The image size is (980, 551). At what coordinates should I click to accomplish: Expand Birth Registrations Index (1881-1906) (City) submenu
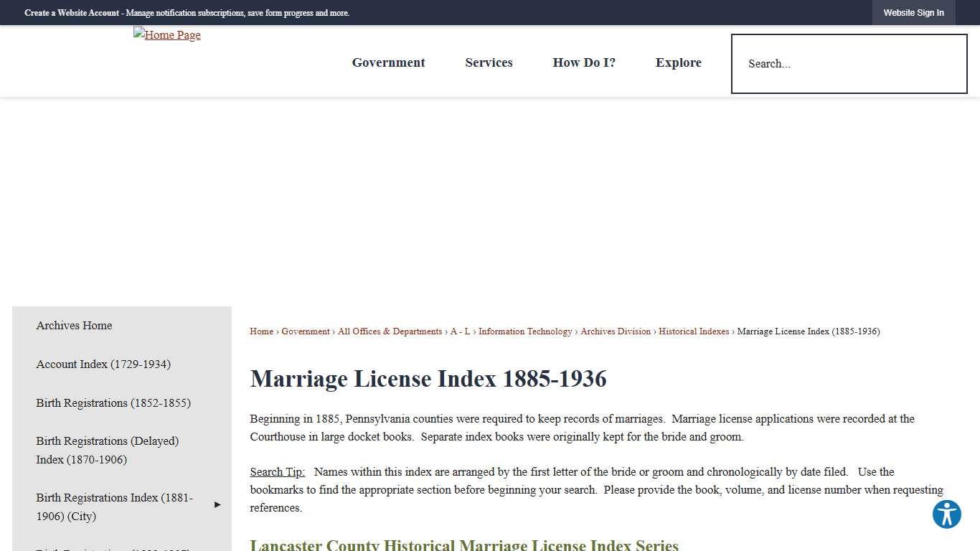coord(217,505)
